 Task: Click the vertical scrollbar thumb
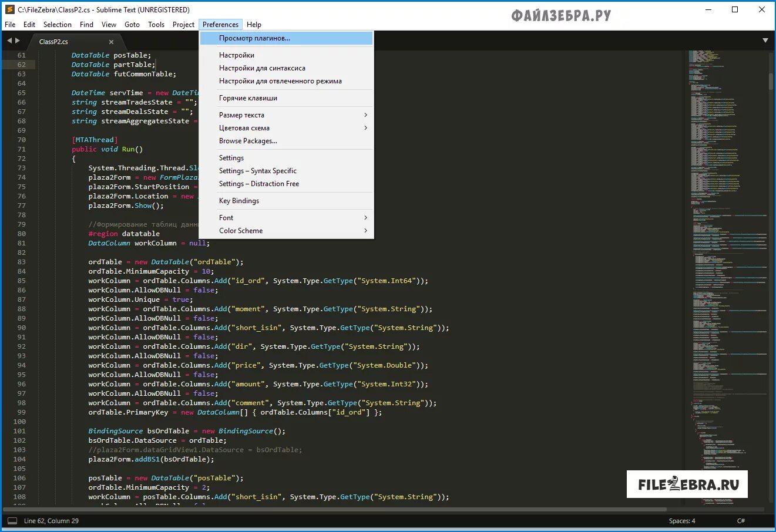(x=771, y=81)
